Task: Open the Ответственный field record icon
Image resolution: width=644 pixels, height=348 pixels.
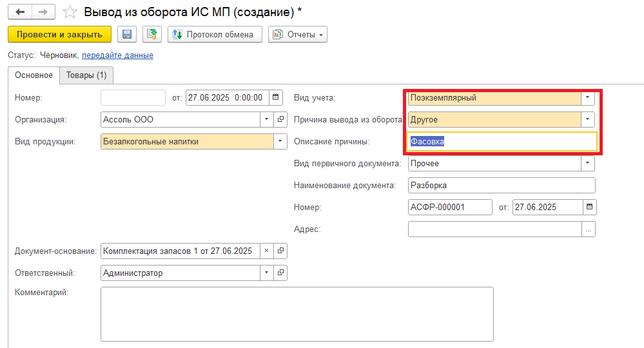Action: coord(280,273)
